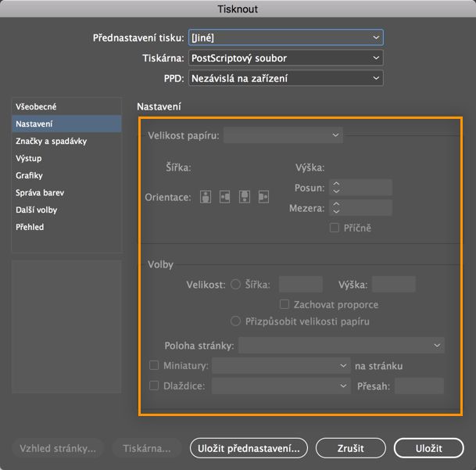Enable the Příčně checkbox
The width and height of the screenshot is (476, 470).
click(335, 228)
